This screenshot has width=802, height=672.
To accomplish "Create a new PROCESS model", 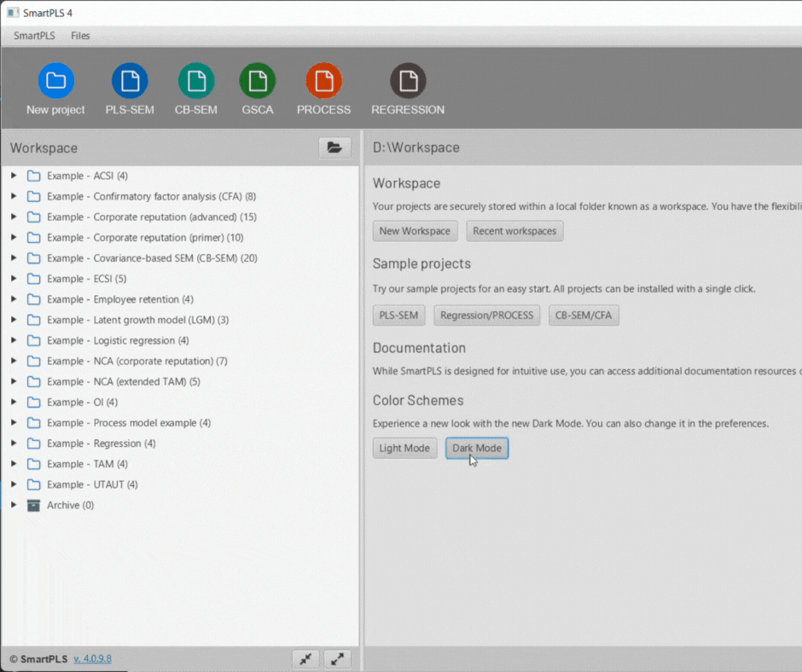I will [323, 81].
